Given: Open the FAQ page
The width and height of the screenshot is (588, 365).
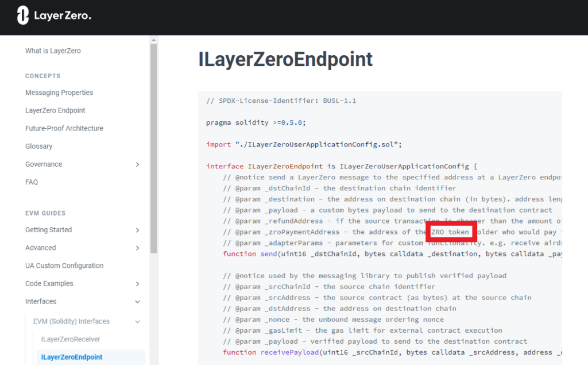Looking at the screenshot, I should point(32,182).
